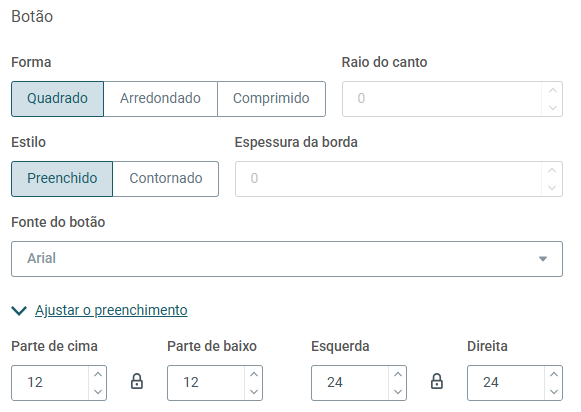
Task: Increase the Parte de baixo value
Action: [x=254, y=375]
